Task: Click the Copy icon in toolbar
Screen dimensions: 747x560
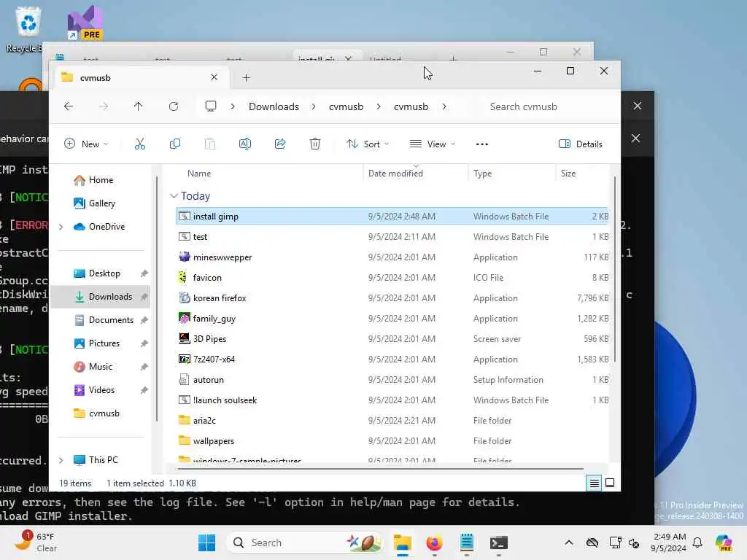Action: [175, 144]
